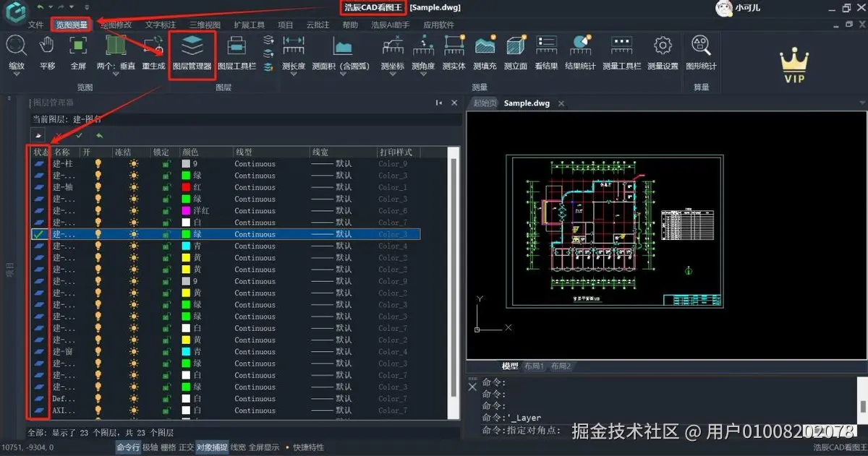Toggle 正交 ortho mode in status bar
868x456 pixels.
[x=186, y=447]
